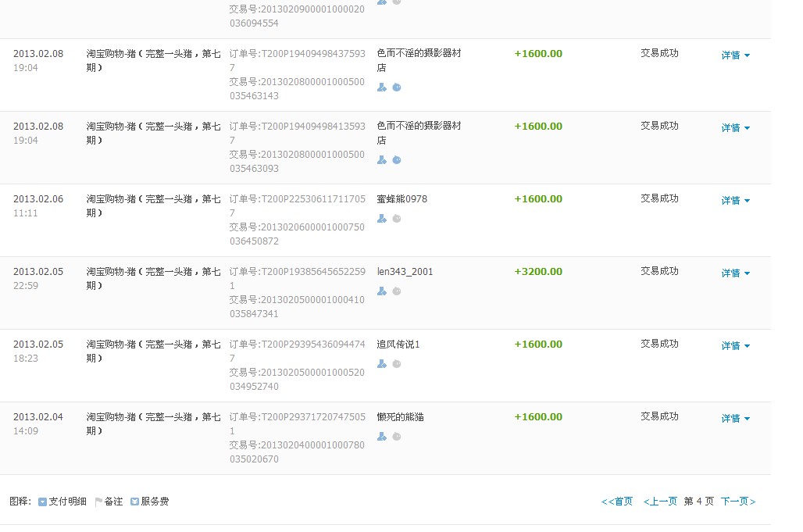Click the 备注 flag icon in legend
The height and width of the screenshot is (532, 803).
pyautogui.click(x=98, y=502)
